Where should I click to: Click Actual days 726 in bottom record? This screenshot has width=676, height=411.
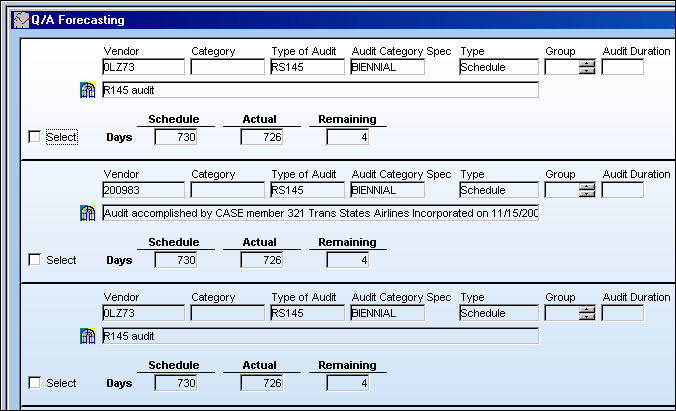point(262,383)
